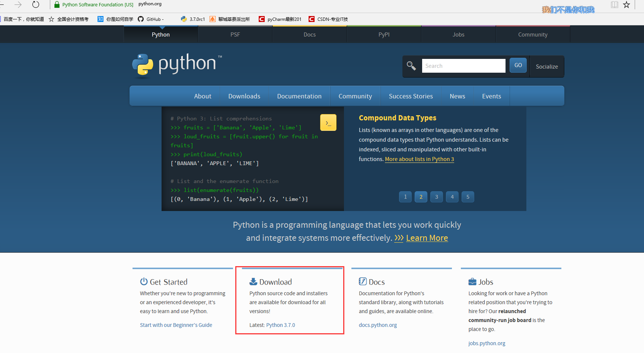This screenshot has width=644, height=353.
Task: Open the 全国会计资格考 bookmark
Action: [x=68, y=19]
